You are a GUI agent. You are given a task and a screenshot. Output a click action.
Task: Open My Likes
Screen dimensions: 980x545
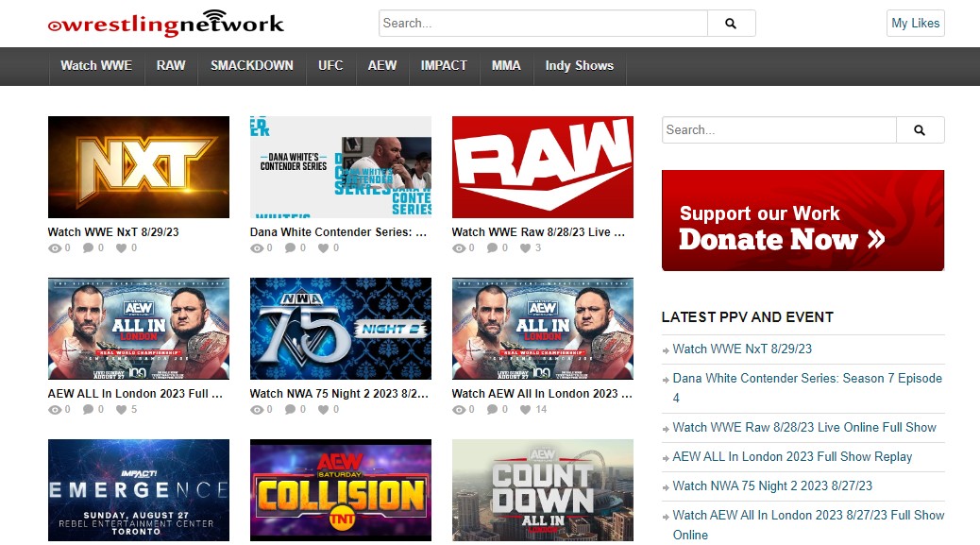[914, 24]
